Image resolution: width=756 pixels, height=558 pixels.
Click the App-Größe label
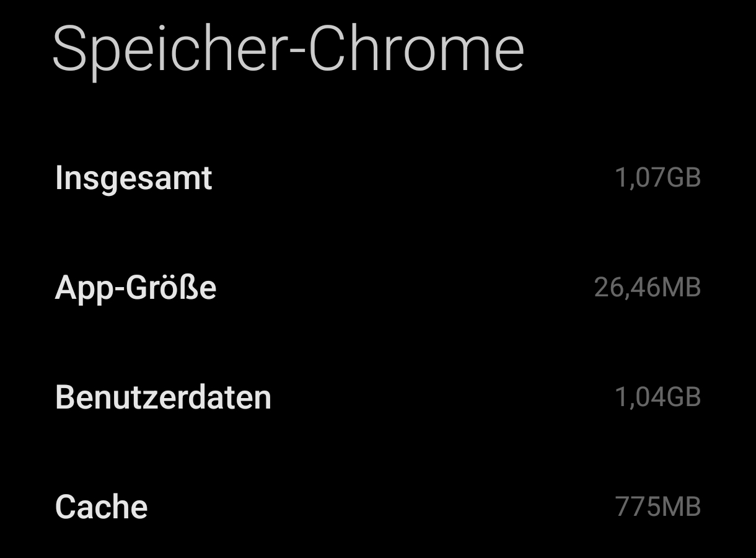[135, 286]
